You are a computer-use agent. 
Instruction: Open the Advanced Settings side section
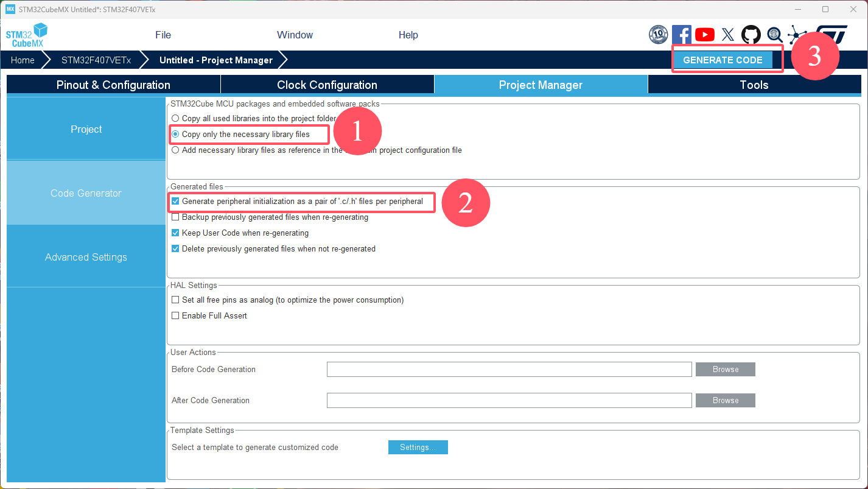click(x=86, y=257)
